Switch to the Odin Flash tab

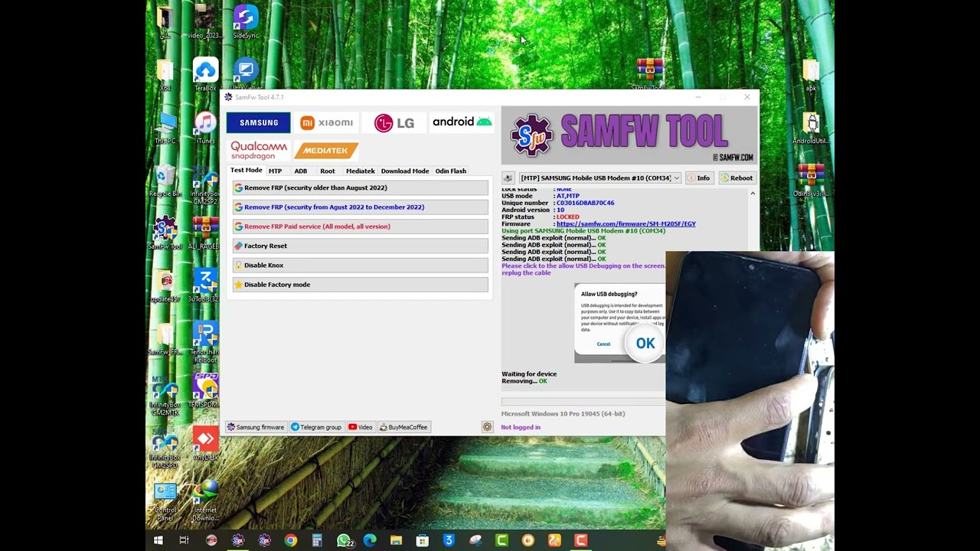click(x=450, y=171)
